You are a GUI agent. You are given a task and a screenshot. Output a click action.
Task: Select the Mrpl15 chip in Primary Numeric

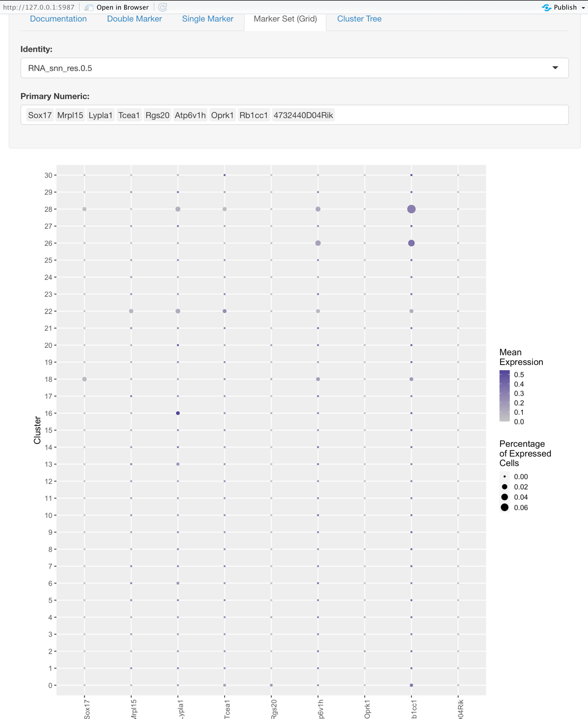(x=70, y=115)
